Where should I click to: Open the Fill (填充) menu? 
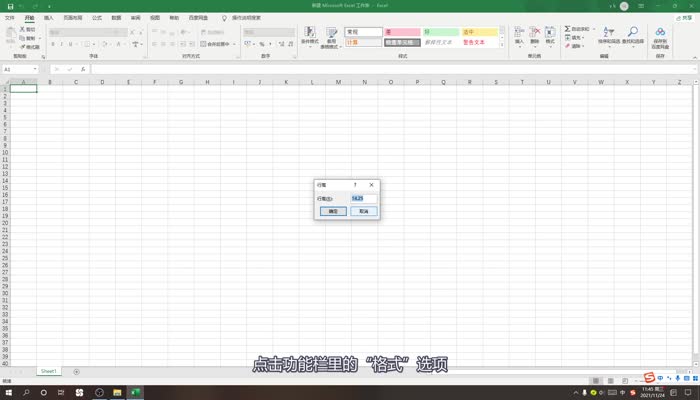(x=575, y=38)
